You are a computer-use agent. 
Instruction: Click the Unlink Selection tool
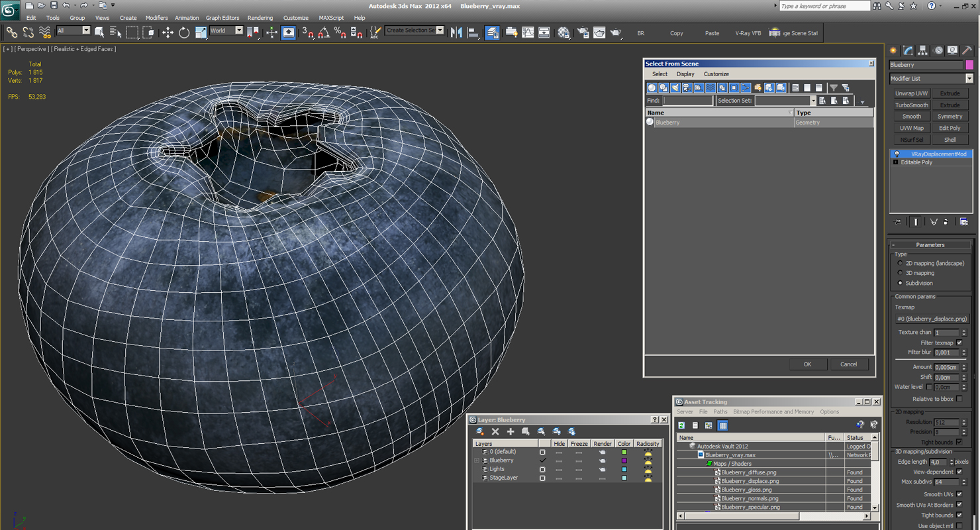[x=28, y=32]
